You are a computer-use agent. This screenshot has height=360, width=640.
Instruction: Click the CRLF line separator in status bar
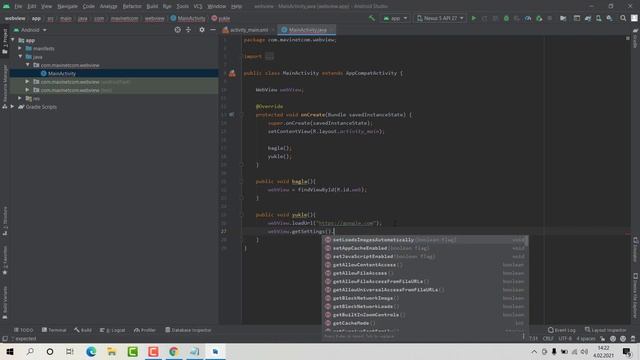coord(548,338)
